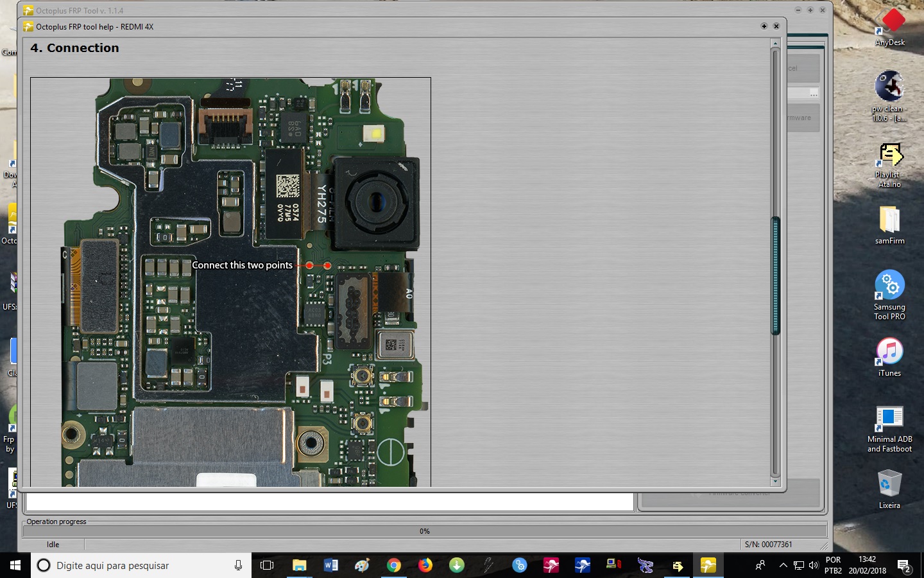Launch the iTunes desktop shortcut
Viewport: 924px width, 578px height.
(x=889, y=356)
